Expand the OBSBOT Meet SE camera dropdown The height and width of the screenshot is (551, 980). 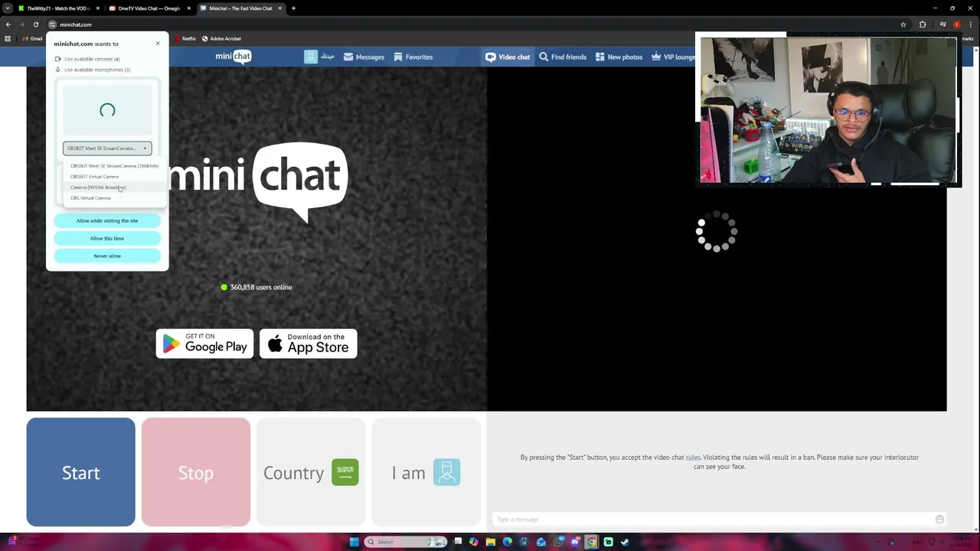click(x=107, y=148)
